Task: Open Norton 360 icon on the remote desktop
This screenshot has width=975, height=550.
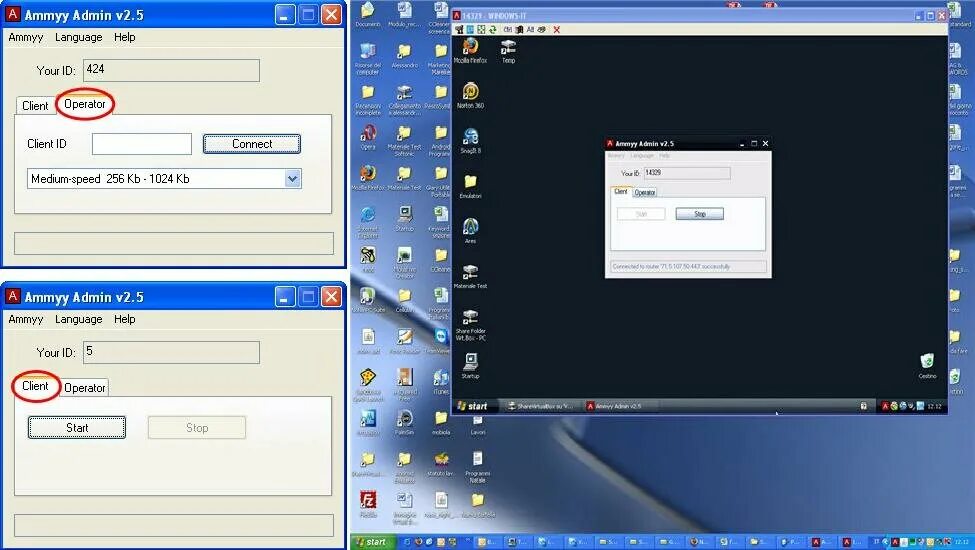Action: tap(470, 95)
